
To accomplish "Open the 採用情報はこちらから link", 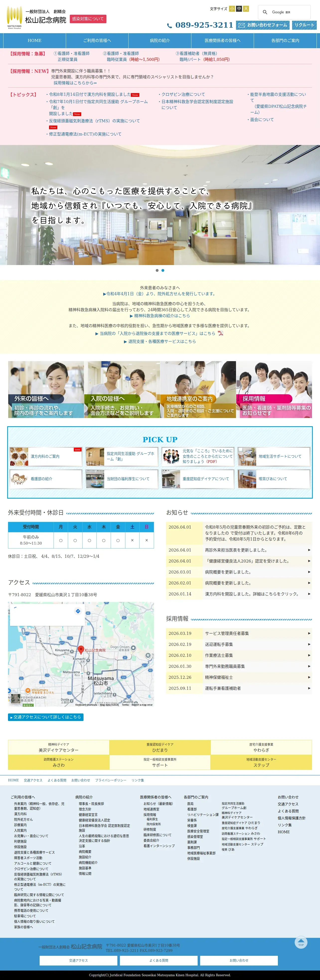I will click(75, 83).
